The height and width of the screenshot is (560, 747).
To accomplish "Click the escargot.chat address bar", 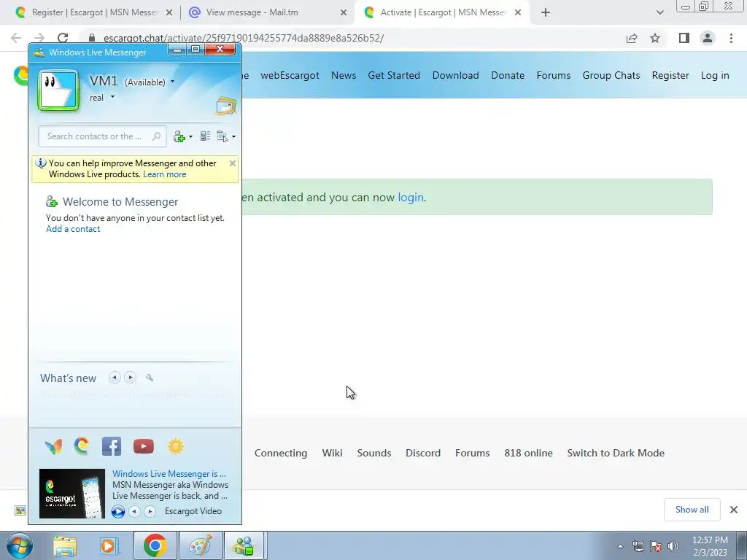I will click(x=352, y=38).
